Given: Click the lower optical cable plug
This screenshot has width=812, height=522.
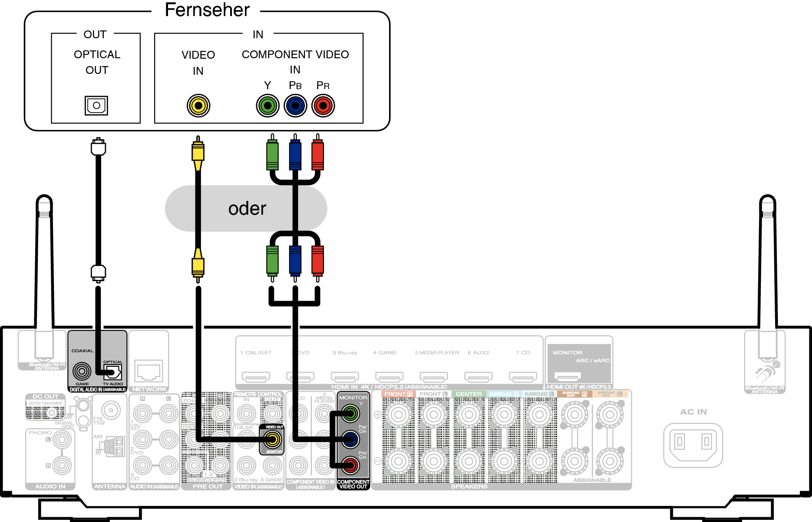Looking at the screenshot, I should (x=99, y=273).
